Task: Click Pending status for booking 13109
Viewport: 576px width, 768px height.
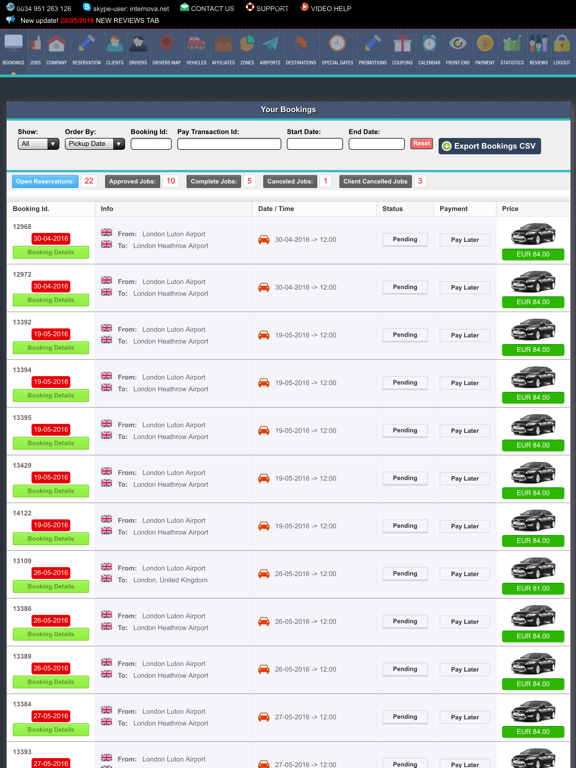Action: [x=405, y=574]
